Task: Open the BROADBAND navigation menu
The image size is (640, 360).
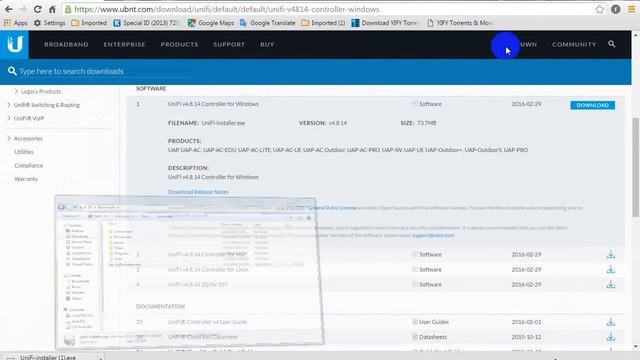Action: click(66, 44)
